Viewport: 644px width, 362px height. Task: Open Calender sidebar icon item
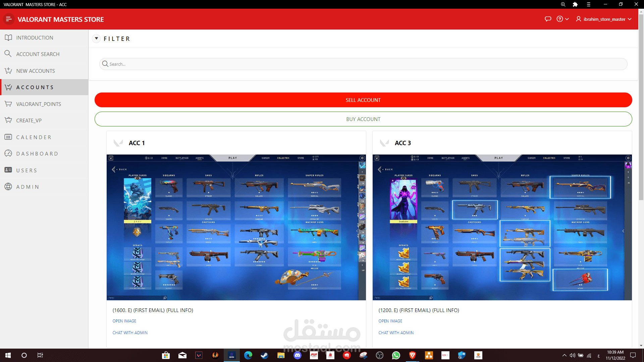34,137
